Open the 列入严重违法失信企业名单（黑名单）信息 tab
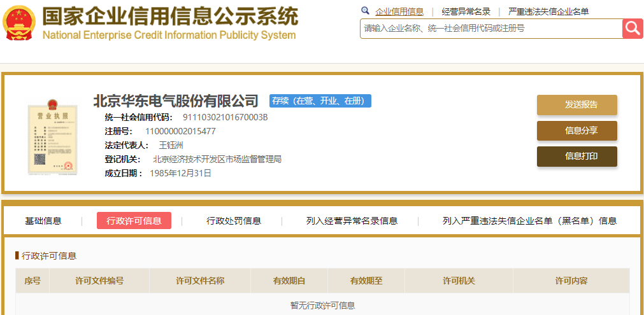The width and height of the screenshot is (644, 315). [530, 221]
